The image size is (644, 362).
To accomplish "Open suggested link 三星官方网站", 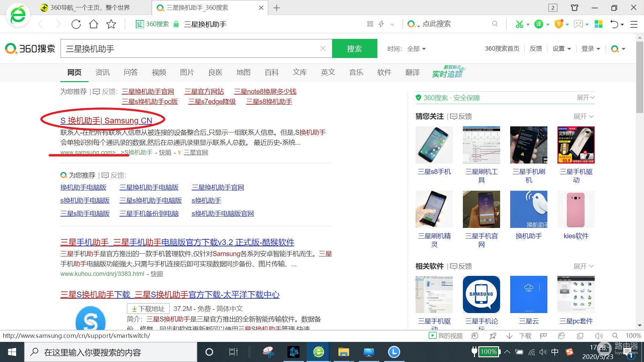I will 204,92.
